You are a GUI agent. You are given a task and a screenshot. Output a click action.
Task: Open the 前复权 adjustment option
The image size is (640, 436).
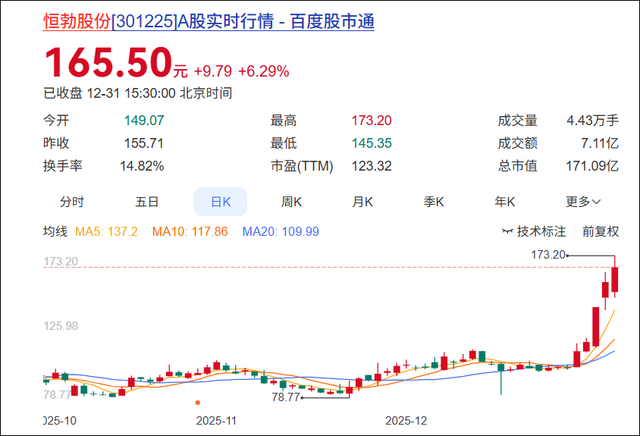coord(600,231)
